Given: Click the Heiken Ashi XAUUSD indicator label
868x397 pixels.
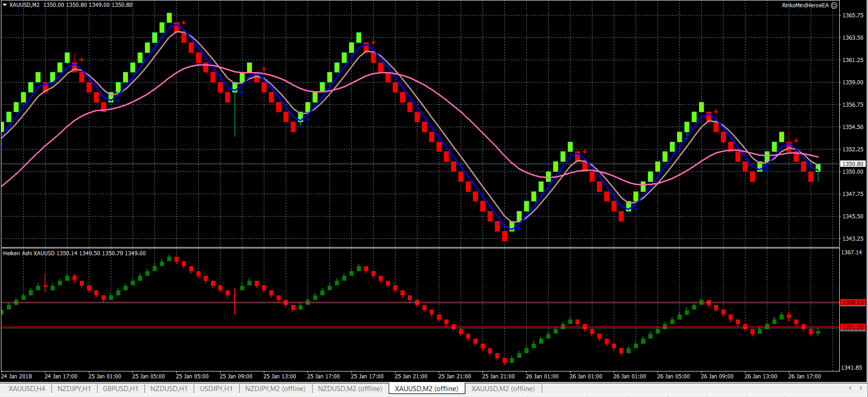Looking at the screenshot, I should [74, 253].
